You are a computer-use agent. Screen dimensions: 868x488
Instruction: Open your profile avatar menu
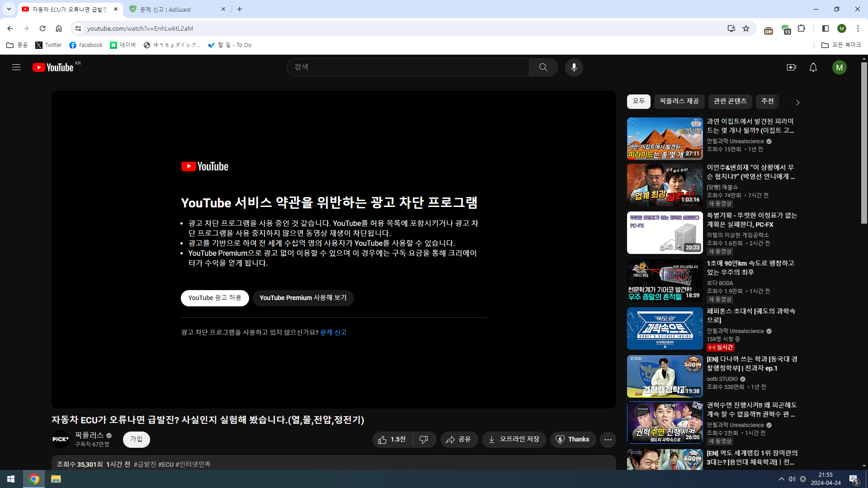coord(840,67)
